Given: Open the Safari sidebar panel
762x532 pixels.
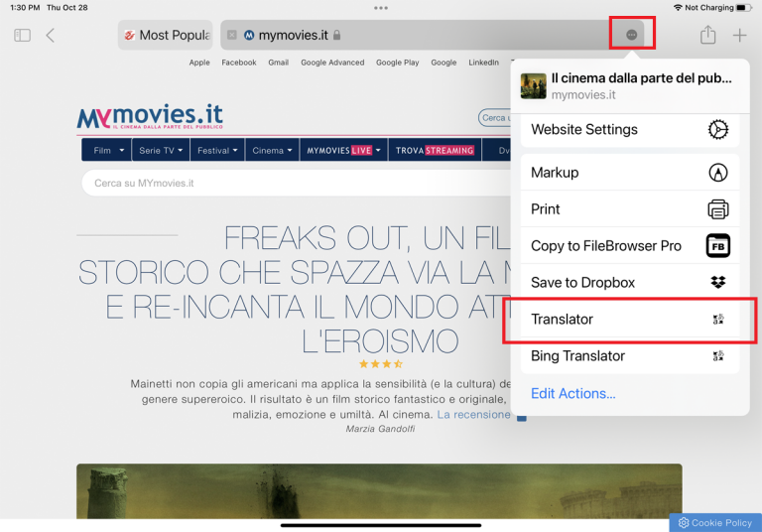Looking at the screenshot, I should 22,36.
